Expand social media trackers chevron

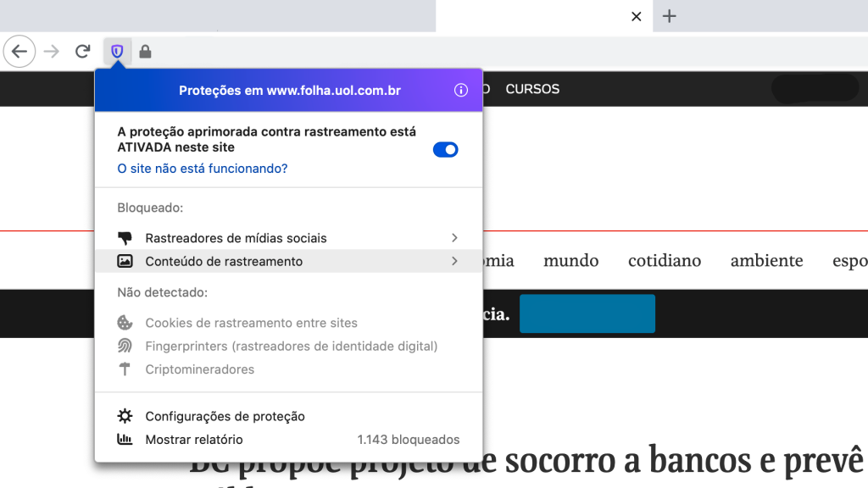[454, 238]
